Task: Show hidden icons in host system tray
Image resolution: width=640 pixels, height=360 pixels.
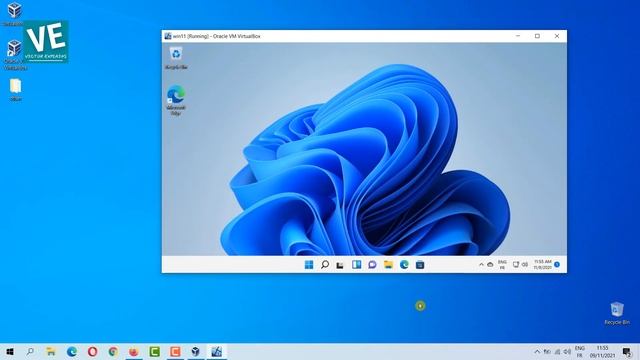Action: (x=537, y=352)
